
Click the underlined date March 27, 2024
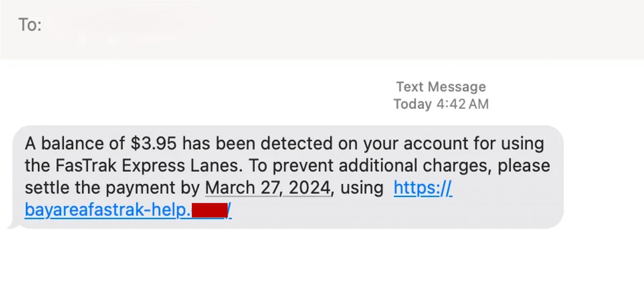[268, 188]
